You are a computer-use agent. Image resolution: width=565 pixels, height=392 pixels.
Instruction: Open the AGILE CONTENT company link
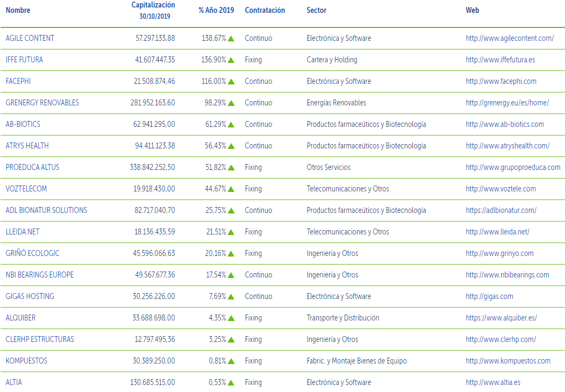(30, 38)
